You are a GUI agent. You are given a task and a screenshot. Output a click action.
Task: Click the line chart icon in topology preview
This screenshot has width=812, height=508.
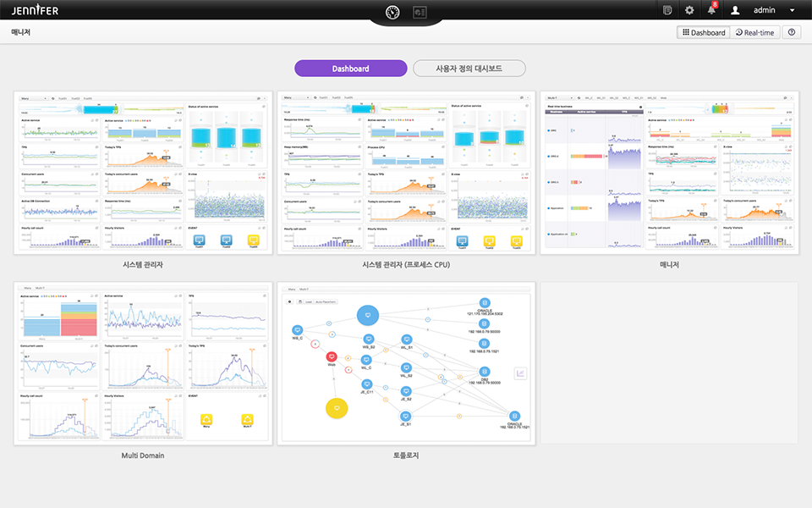click(520, 373)
